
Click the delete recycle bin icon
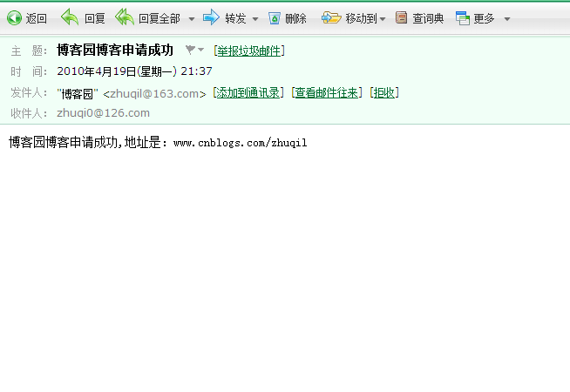click(x=275, y=18)
